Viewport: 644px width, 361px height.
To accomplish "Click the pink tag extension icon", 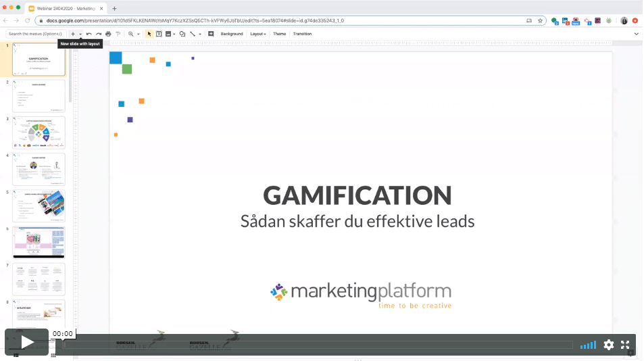I will coord(588,22).
